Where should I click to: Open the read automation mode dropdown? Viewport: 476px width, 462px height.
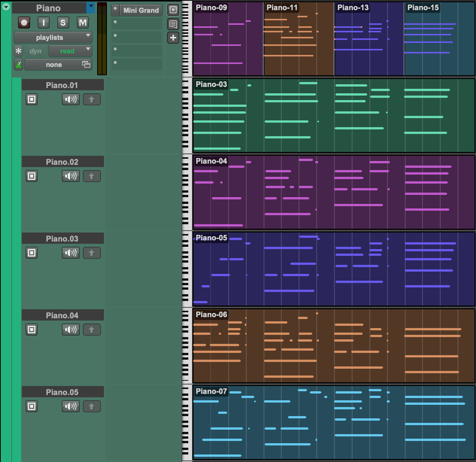coord(70,51)
